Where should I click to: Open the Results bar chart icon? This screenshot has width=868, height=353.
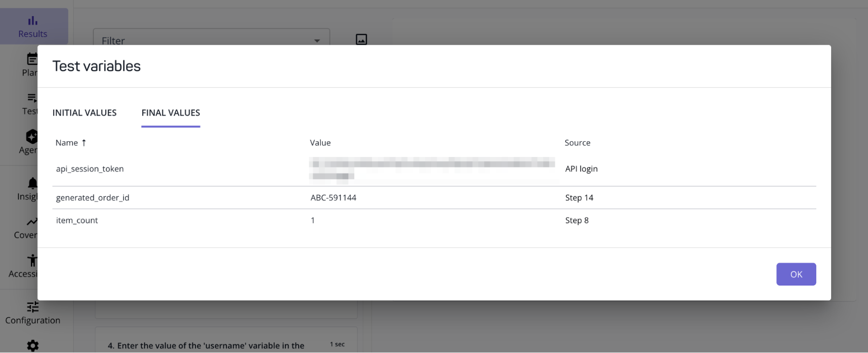pyautogui.click(x=33, y=20)
